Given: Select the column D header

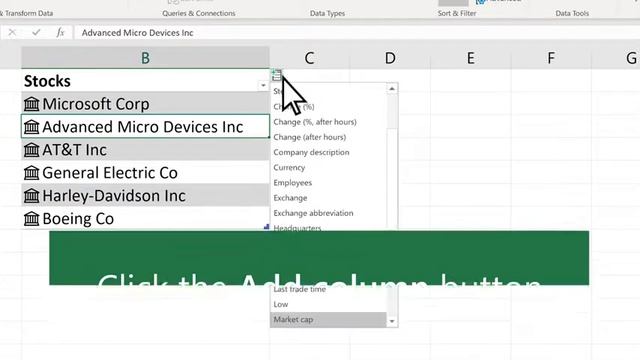Looking at the screenshot, I should [x=390, y=58].
